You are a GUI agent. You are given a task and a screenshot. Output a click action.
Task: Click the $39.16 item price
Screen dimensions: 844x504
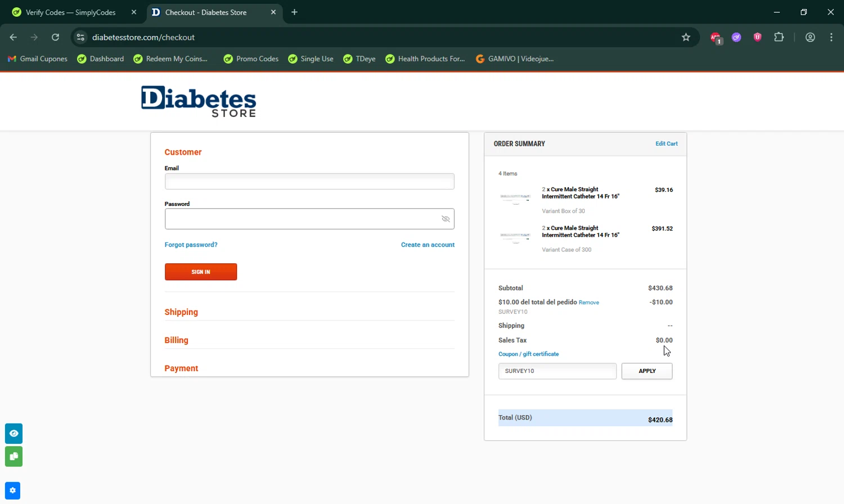click(x=664, y=190)
